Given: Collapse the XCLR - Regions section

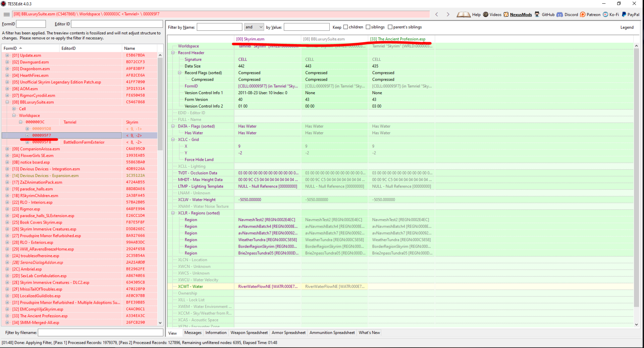Looking at the screenshot, I should point(173,213).
